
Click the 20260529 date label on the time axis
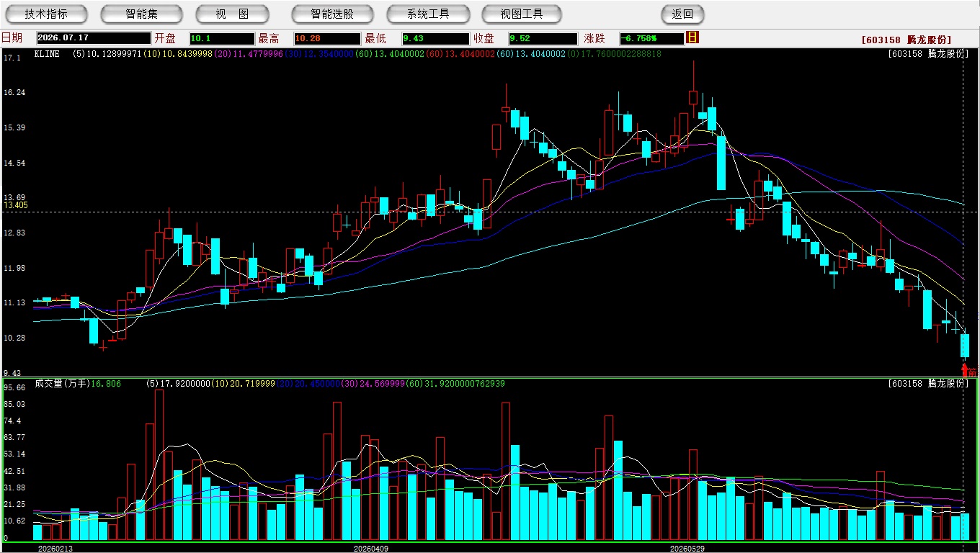click(687, 548)
